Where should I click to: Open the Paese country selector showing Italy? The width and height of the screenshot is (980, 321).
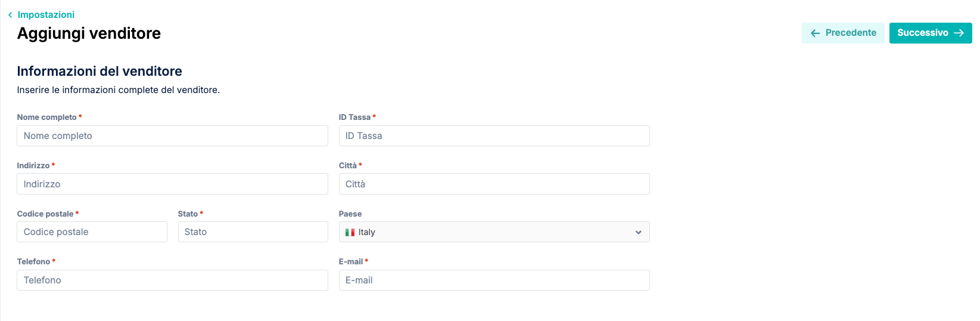click(494, 232)
